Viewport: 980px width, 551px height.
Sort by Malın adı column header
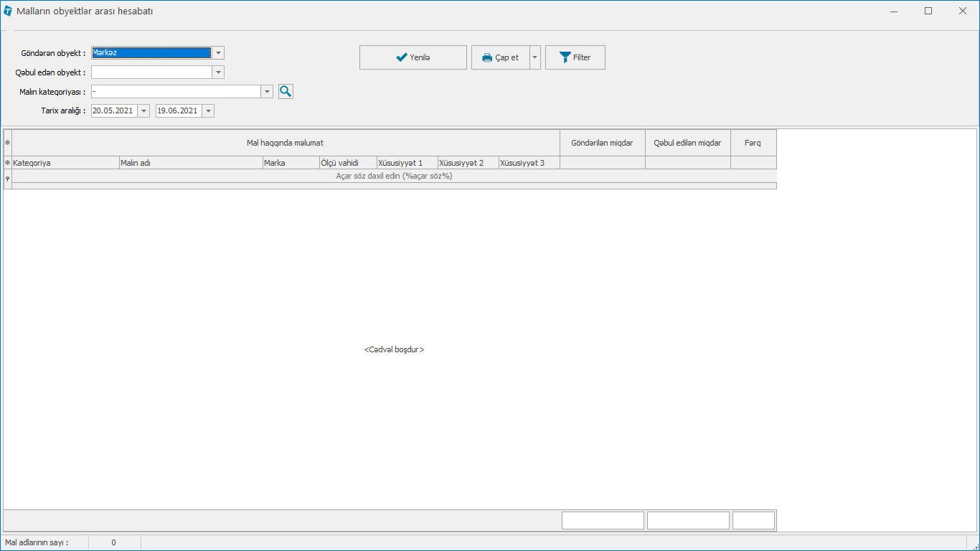[190, 163]
